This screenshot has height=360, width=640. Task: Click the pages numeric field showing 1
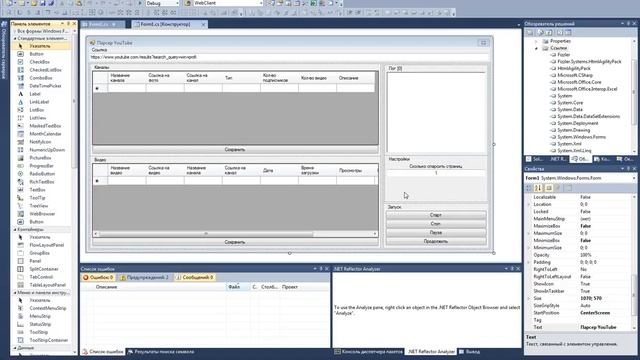coord(436,173)
